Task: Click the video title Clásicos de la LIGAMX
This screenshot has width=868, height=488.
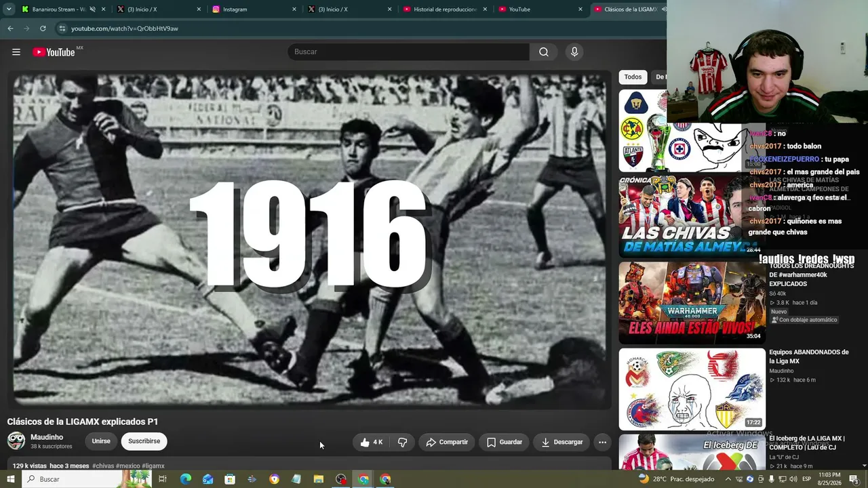Action: click(83, 422)
